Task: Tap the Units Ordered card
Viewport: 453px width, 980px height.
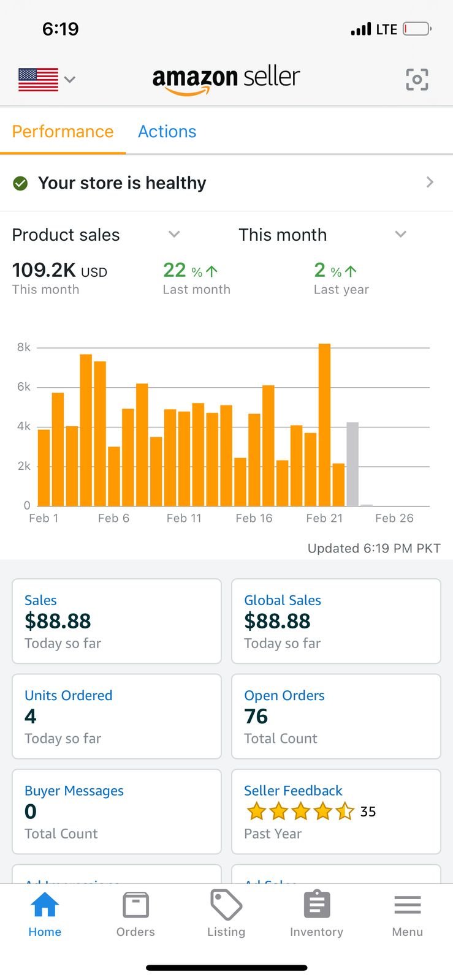Action: tap(116, 716)
